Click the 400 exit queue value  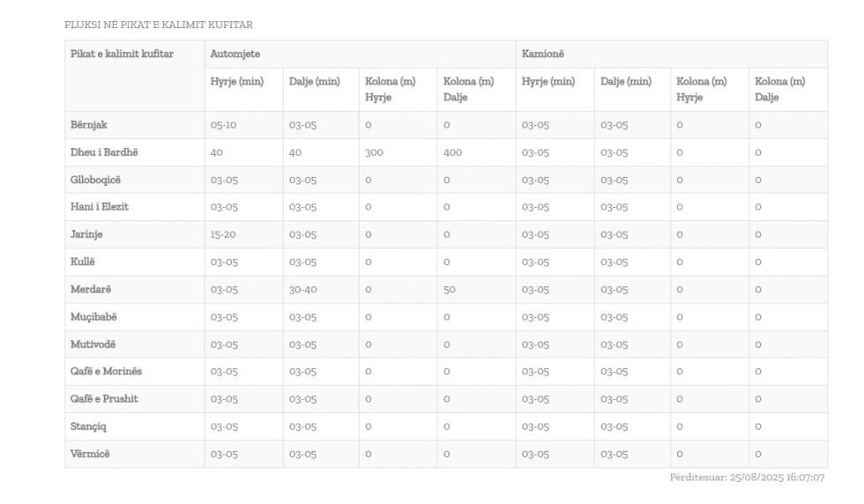(x=452, y=152)
